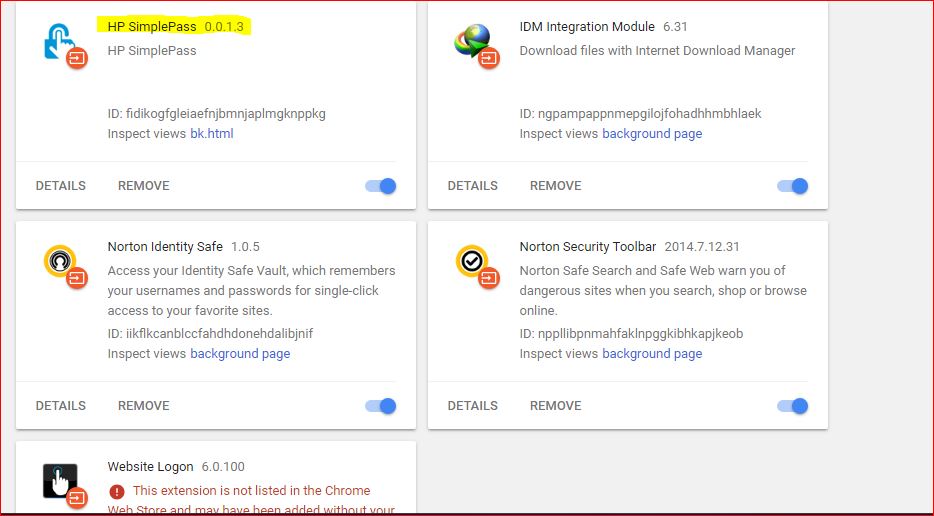Select the ID ngpampappnmepgilojfohadhhmbhlaek text
Image resolution: width=934 pixels, height=516 pixels.
640,114
